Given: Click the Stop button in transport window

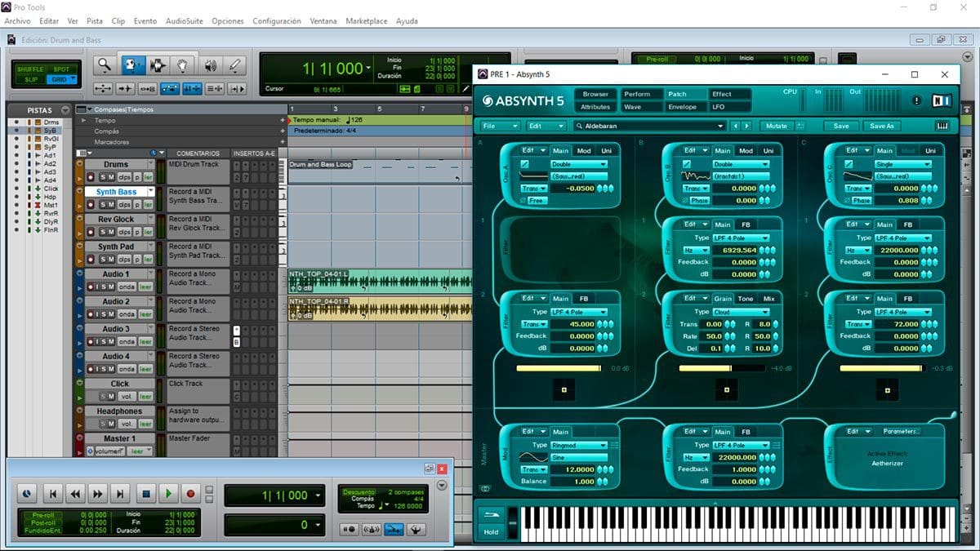Looking at the screenshot, I should 145,493.
